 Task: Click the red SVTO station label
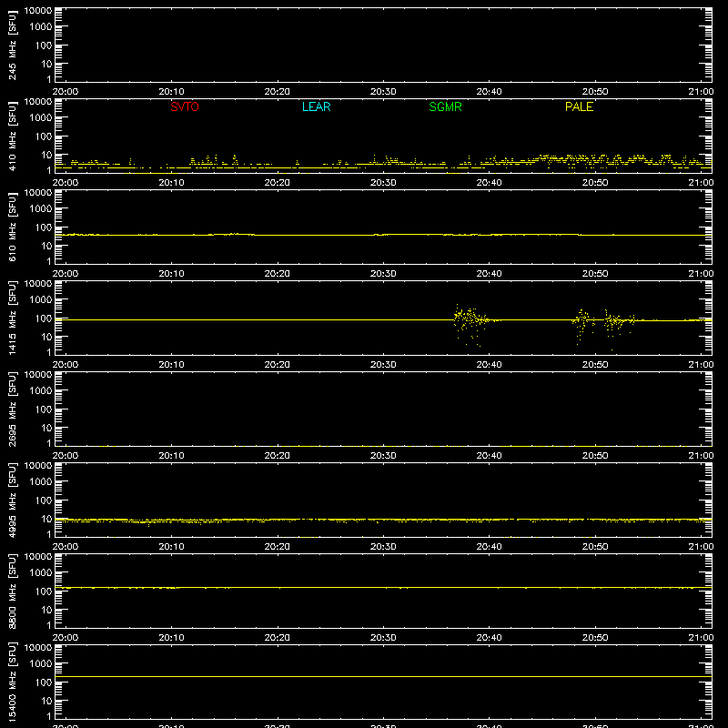pyautogui.click(x=185, y=106)
